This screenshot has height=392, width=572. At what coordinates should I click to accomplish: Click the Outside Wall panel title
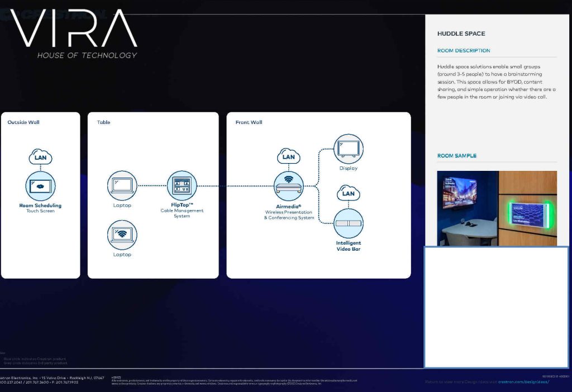click(23, 122)
